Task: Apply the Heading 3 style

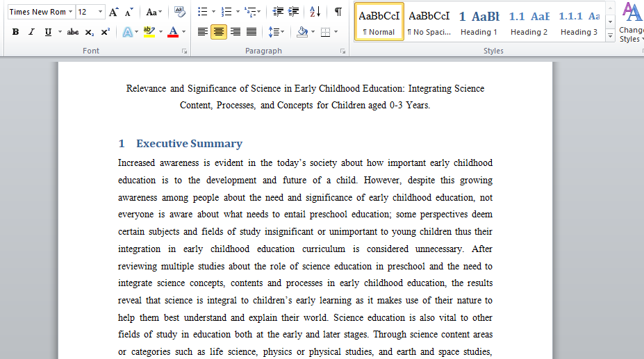Action: point(579,22)
